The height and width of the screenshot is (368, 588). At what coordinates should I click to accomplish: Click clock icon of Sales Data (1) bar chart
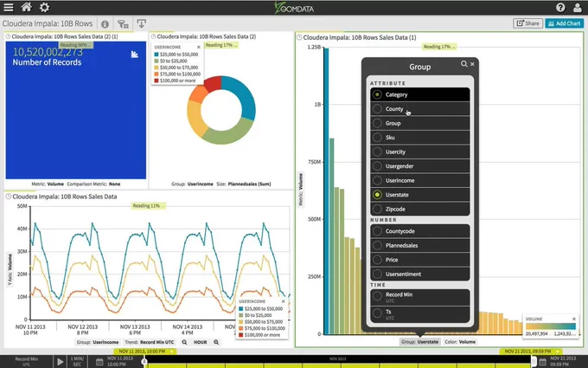299,37
